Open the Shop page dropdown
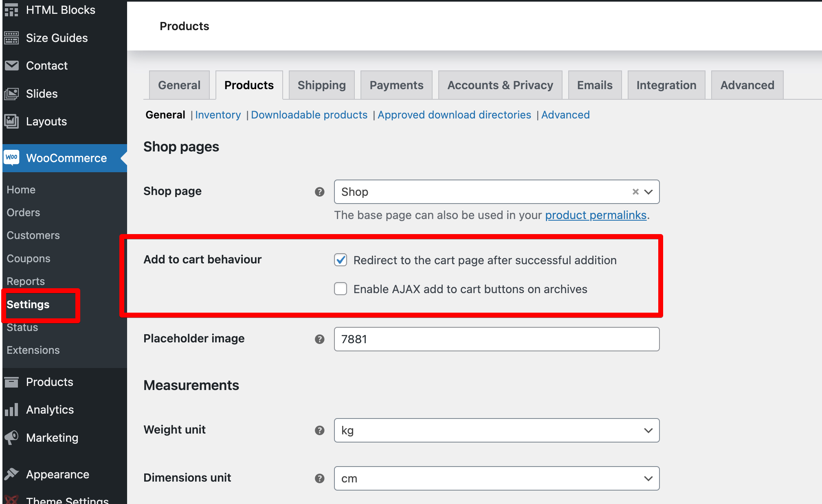This screenshot has height=504, width=822. (648, 192)
